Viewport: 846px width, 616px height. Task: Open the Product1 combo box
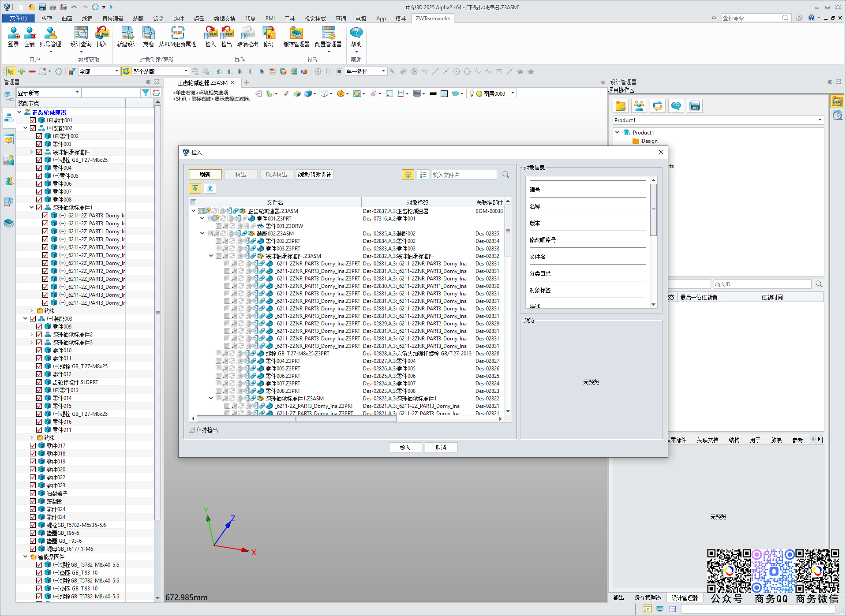(x=718, y=120)
